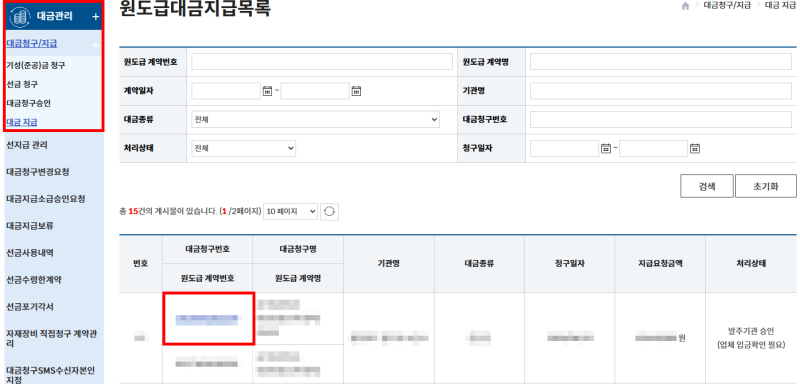800x384 pixels.
Task: Click the 검색 button
Action: click(707, 186)
